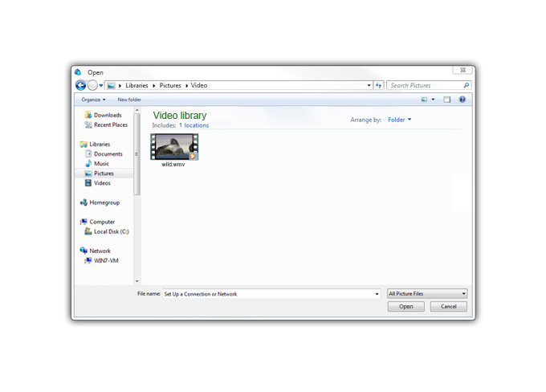The image size is (546, 392).
Task: Click the navigation pane scroll down arrow
Action: (x=136, y=281)
